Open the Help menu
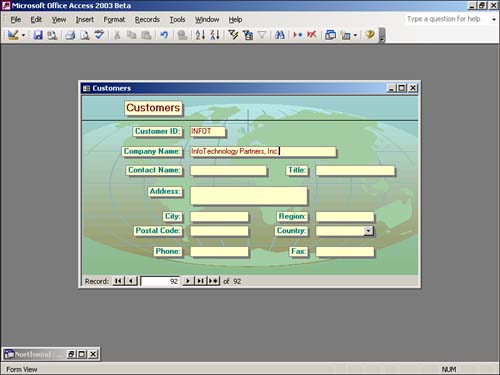500x375 pixels. coord(235,20)
